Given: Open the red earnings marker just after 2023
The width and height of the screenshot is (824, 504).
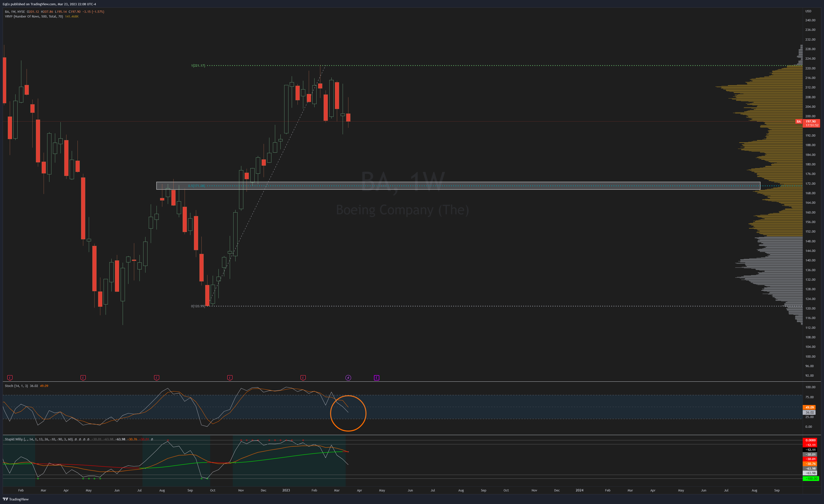Looking at the screenshot, I should [x=303, y=378].
